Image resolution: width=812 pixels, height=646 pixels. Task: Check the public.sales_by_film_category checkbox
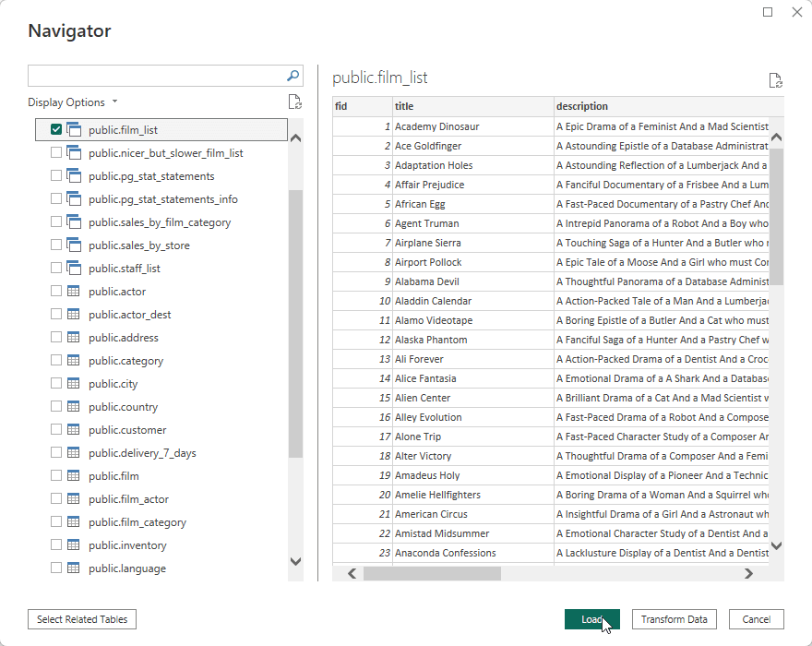point(56,221)
